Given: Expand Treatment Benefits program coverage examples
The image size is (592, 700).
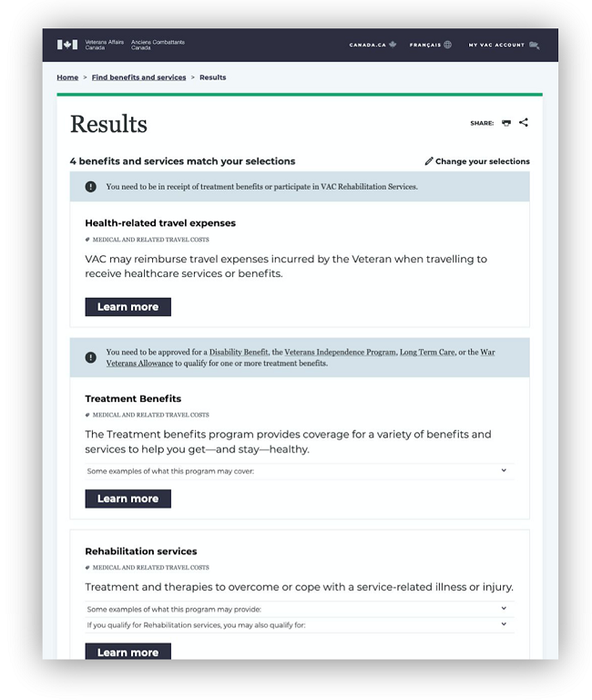Looking at the screenshot, I should (503, 471).
